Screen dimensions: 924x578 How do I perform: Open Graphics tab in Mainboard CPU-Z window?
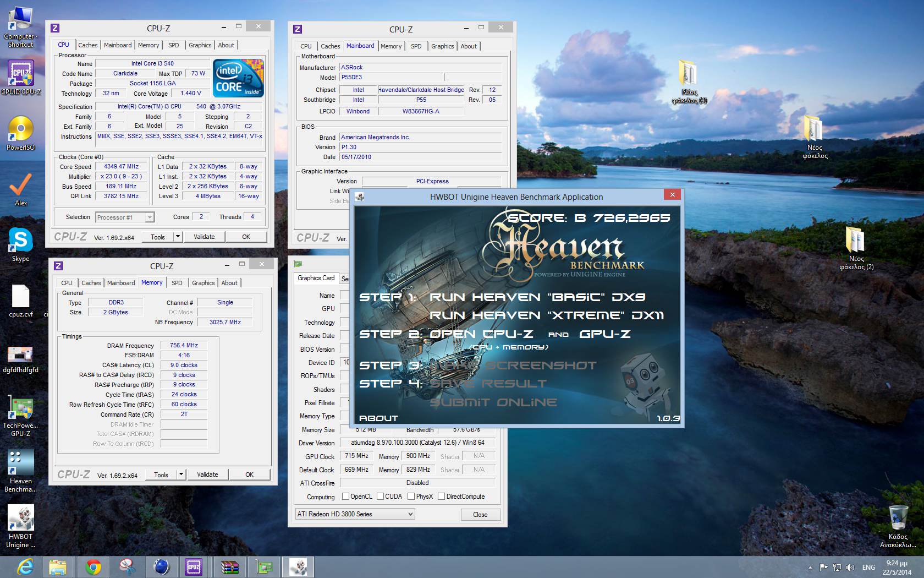coord(442,46)
